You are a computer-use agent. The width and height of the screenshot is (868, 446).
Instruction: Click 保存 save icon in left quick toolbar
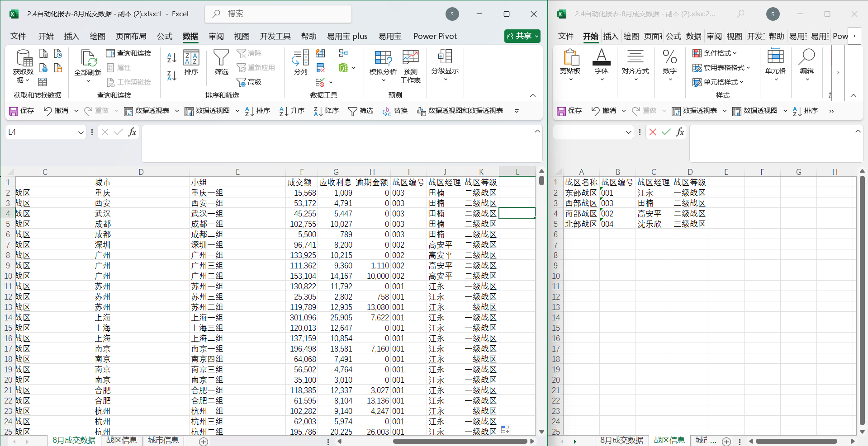[21, 111]
